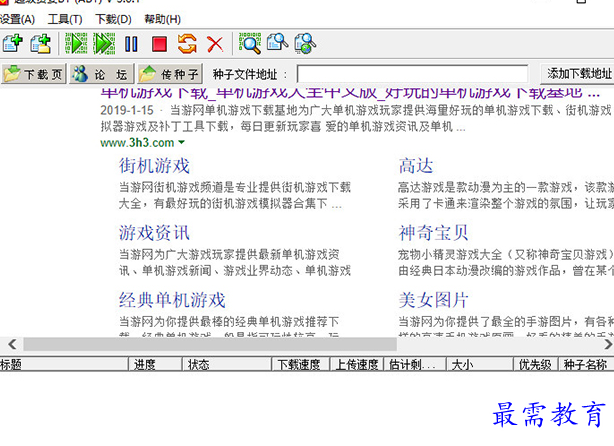Delete the task with the red X icon
The width and height of the screenshot is (614, 446).
(215, 44)
